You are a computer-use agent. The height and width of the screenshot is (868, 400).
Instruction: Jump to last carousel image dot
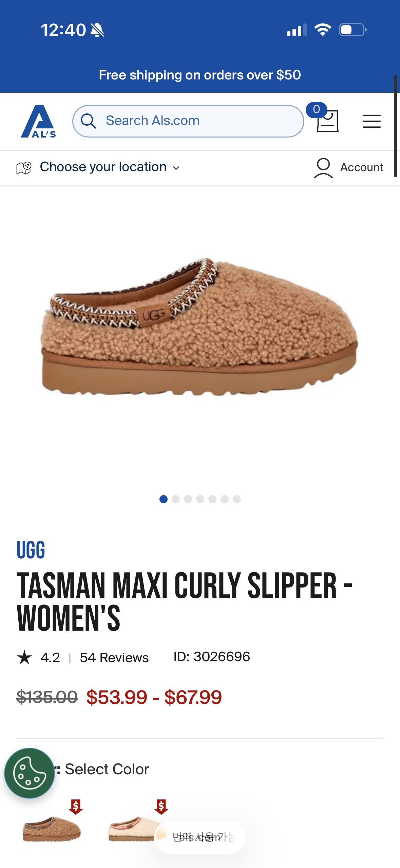tap(237, 499)
